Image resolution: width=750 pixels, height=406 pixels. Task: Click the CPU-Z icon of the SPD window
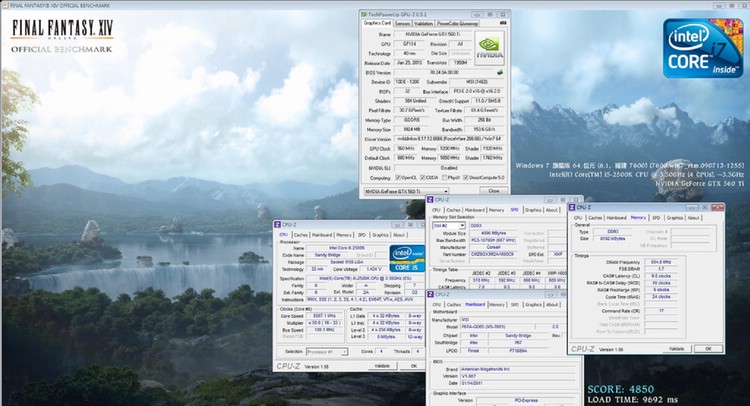point(430,199)
